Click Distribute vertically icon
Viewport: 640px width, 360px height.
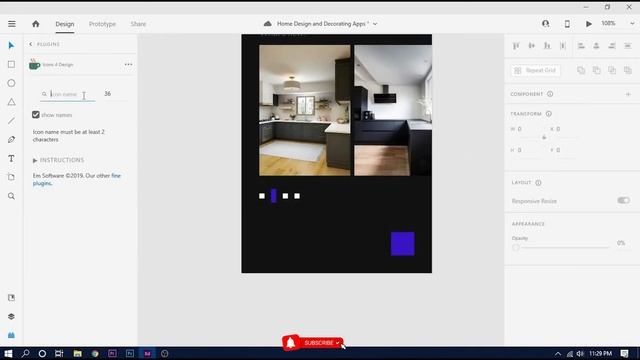pos(563,46)
